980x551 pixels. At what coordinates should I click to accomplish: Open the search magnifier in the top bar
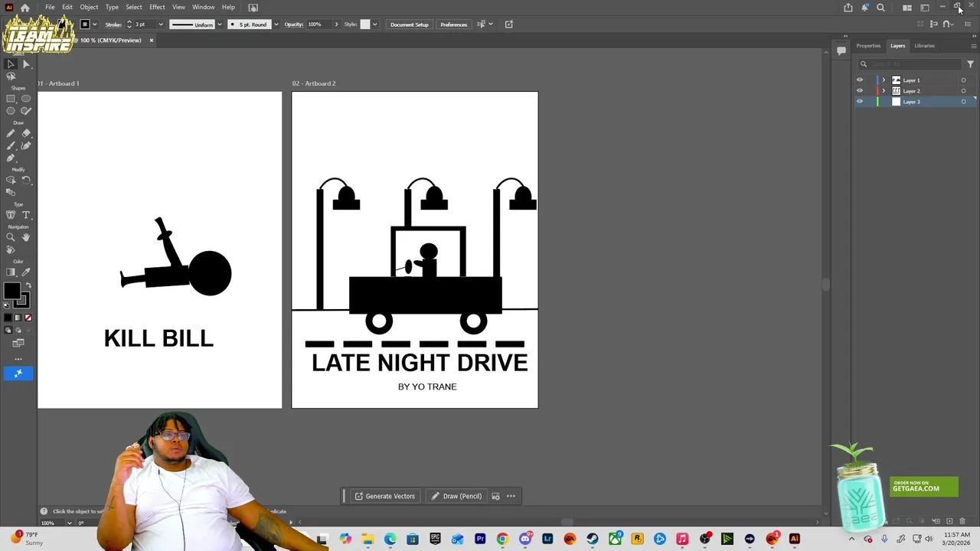pos(880,8)
